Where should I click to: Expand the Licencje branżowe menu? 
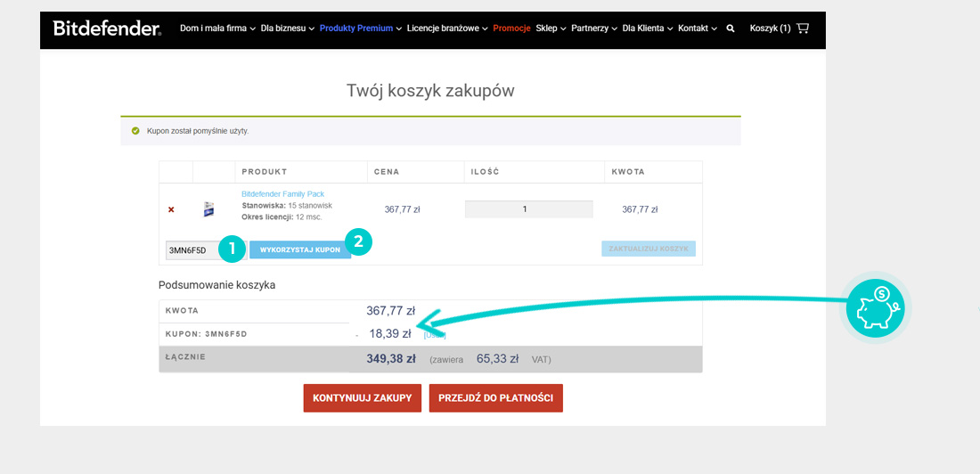(x=447, y=29)
